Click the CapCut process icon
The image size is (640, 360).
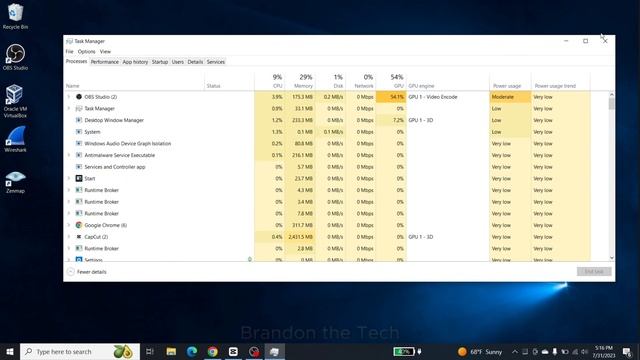(79, 237)
